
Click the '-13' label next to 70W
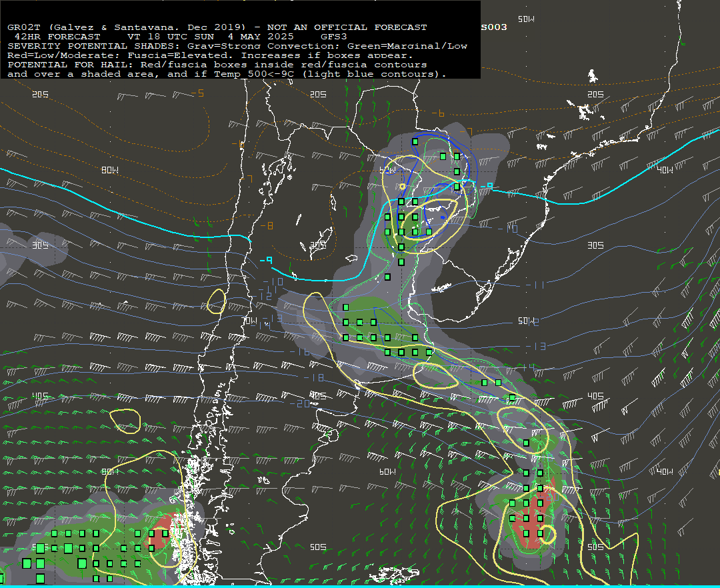(x=272, y=317)
